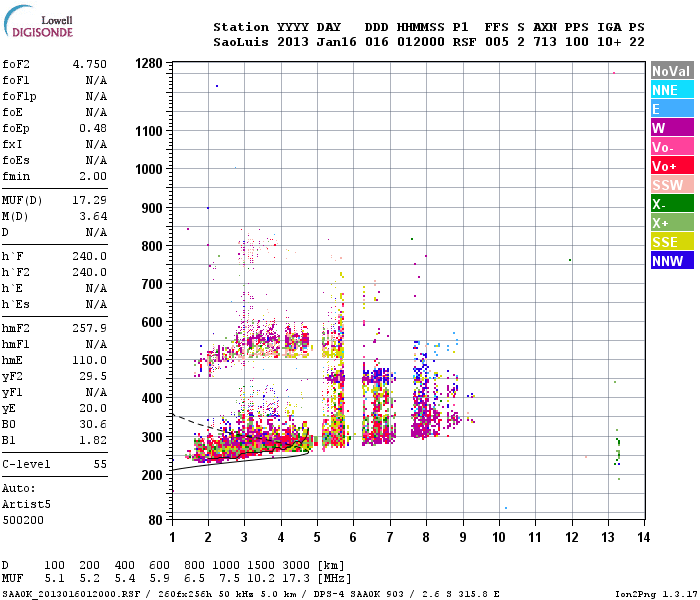Select the W direction legend swatch
The height and width of the screenshot is (600, 700).
(x=672, y=128)
